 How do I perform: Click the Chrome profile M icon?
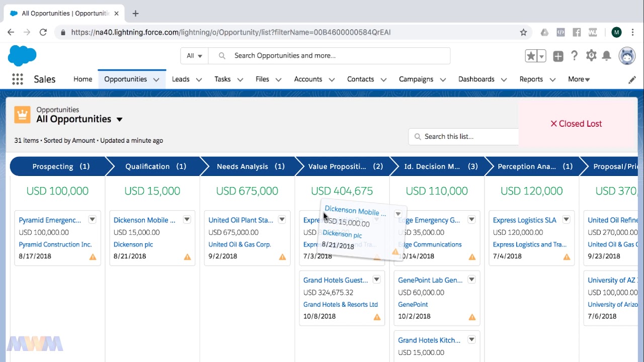pos(616,32)
